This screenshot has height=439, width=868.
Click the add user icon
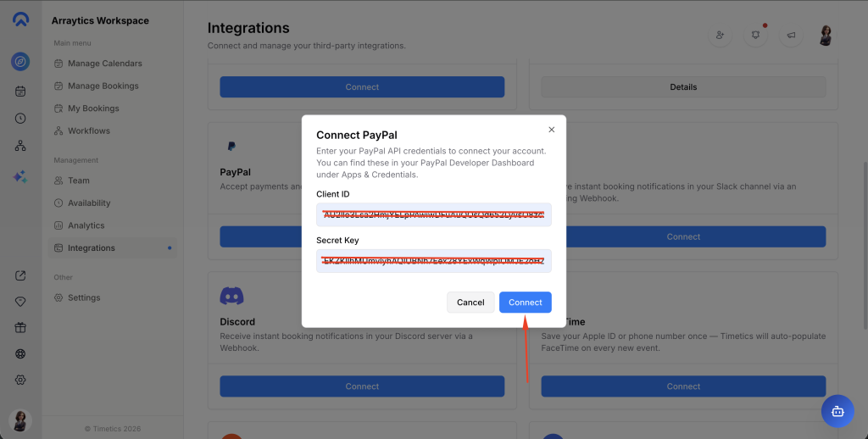pyautogui.click(x=720, y=36)
